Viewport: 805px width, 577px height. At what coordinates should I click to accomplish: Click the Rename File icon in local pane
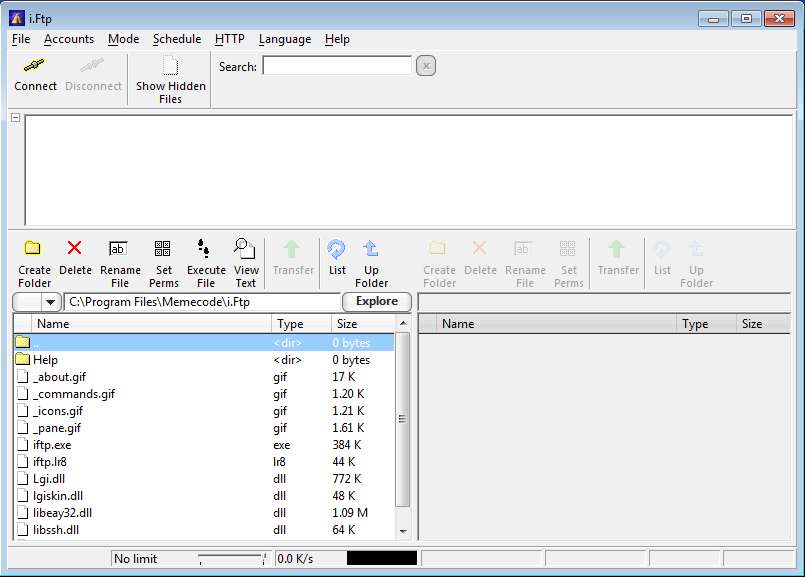coord(119,249)
